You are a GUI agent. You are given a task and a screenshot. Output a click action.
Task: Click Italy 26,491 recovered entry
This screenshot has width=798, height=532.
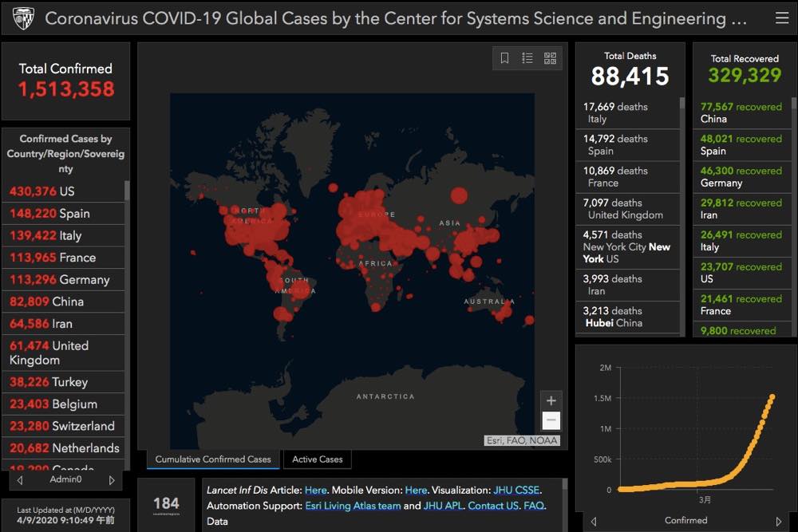point(742,241)
